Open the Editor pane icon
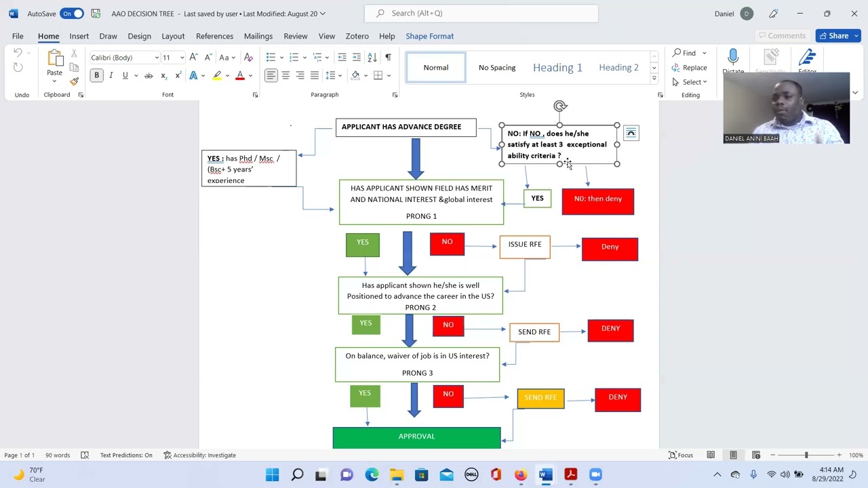The width and height of the screenshot is (868, 488). [x=807, y=58]
